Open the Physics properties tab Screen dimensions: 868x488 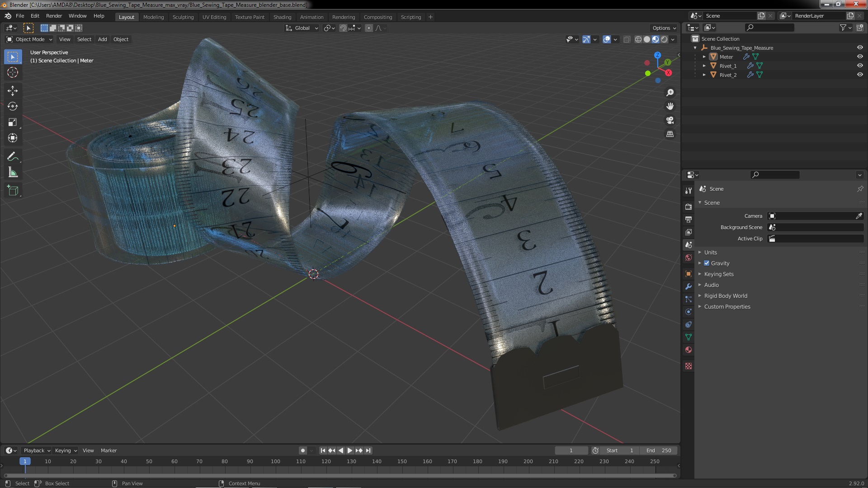coord(689,312)
